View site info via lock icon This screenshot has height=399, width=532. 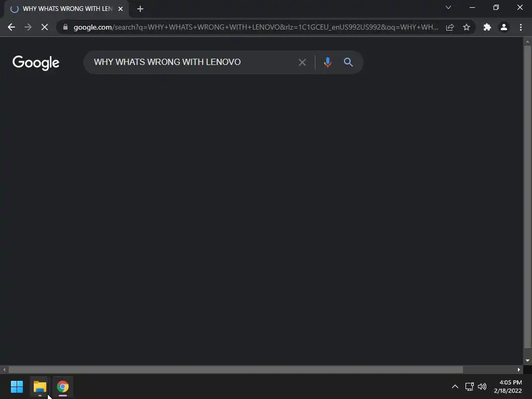(x=65, y=27)
